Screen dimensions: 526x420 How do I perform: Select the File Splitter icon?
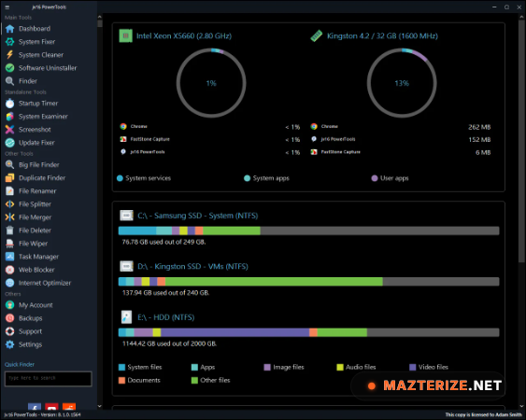coord(9,203)
